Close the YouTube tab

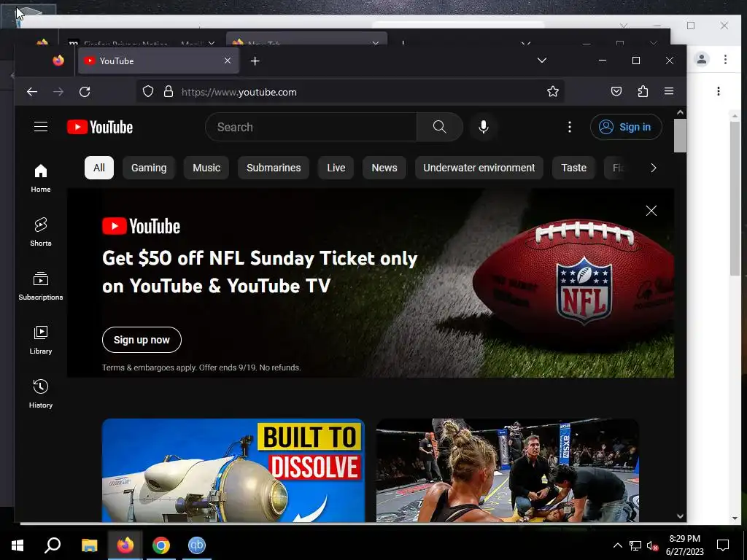[x=228, y=61]
